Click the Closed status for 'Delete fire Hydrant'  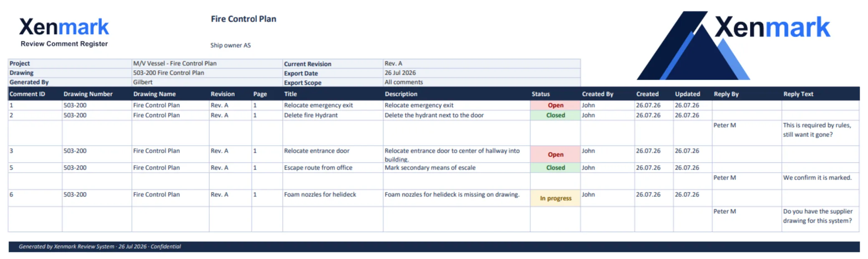click(x=555, y=115)
